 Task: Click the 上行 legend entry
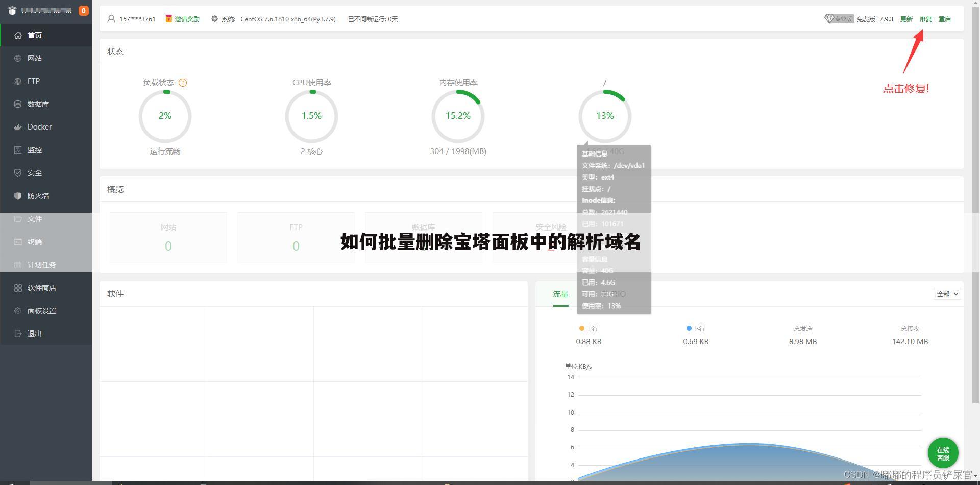589,329
